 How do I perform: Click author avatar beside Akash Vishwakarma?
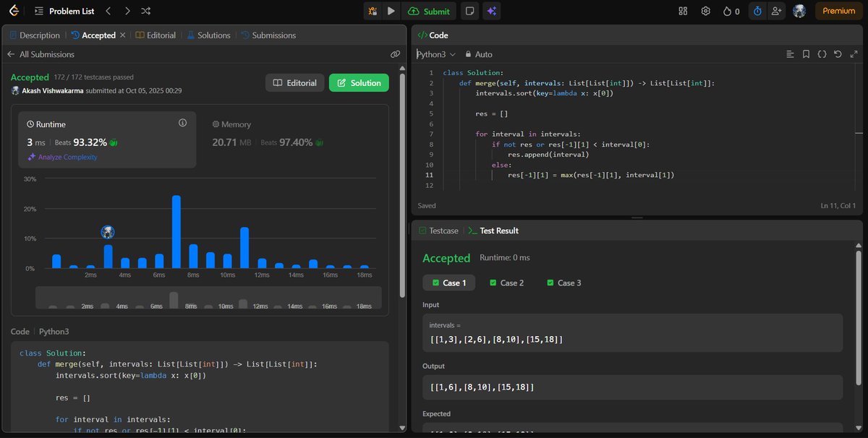point(15,91)
